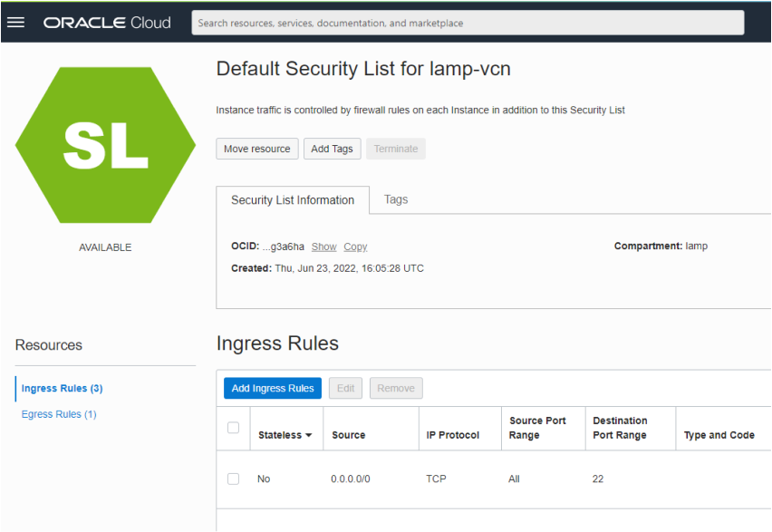This screenshot has width=772, height=532.
Task: Select the Security List Information tab
Action: [x=293, y=200]
